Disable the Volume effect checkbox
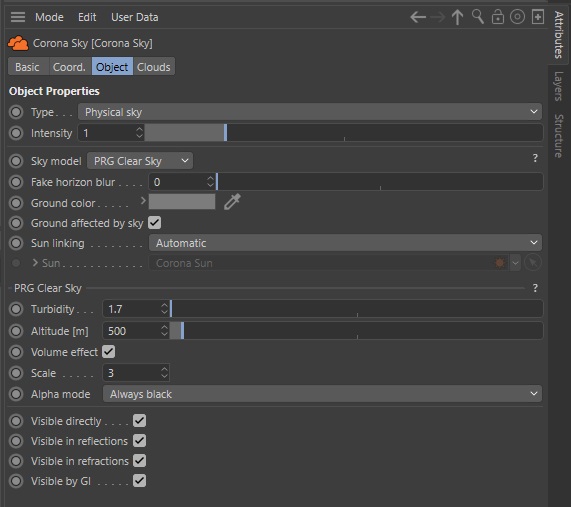571x507 pixels. [109, 352]
